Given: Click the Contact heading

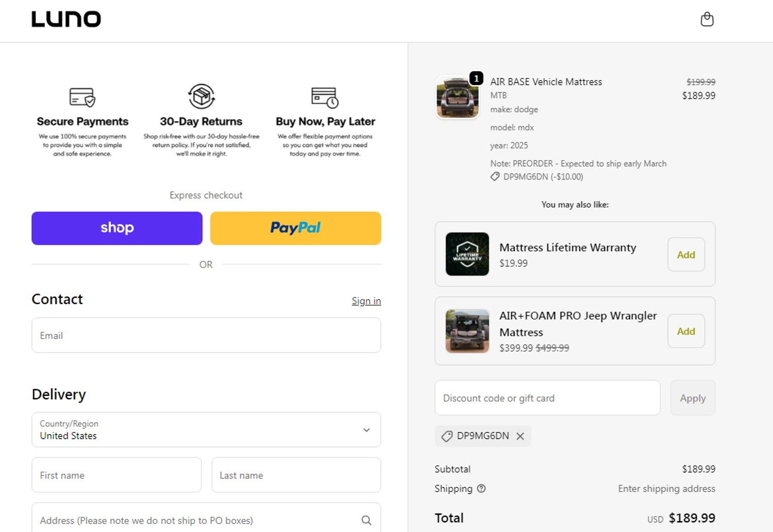Looking at the screenshot, I should tap(57, 300).
